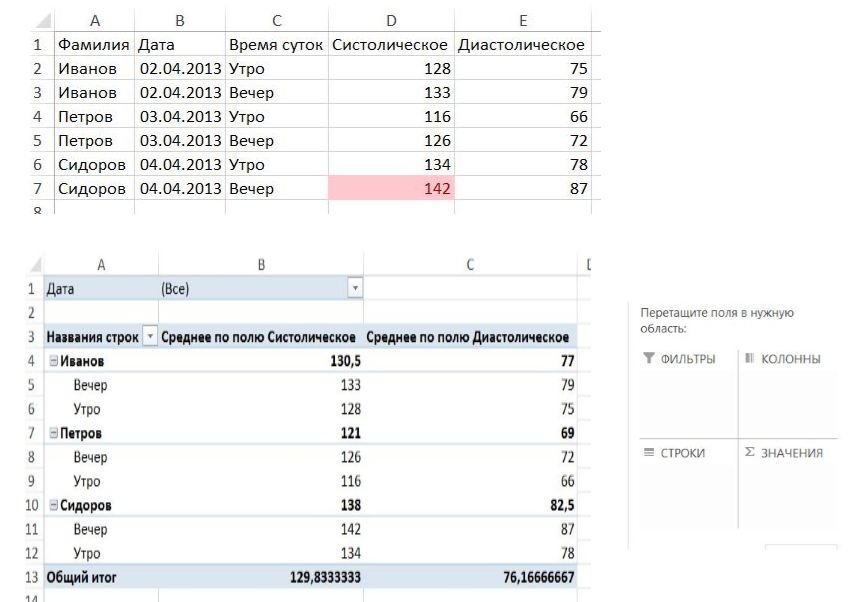This screenshot has height=602, width=854.
Task: Click the funnel icon beside ФИЛЬТРЫ
Action: (648, 359)
